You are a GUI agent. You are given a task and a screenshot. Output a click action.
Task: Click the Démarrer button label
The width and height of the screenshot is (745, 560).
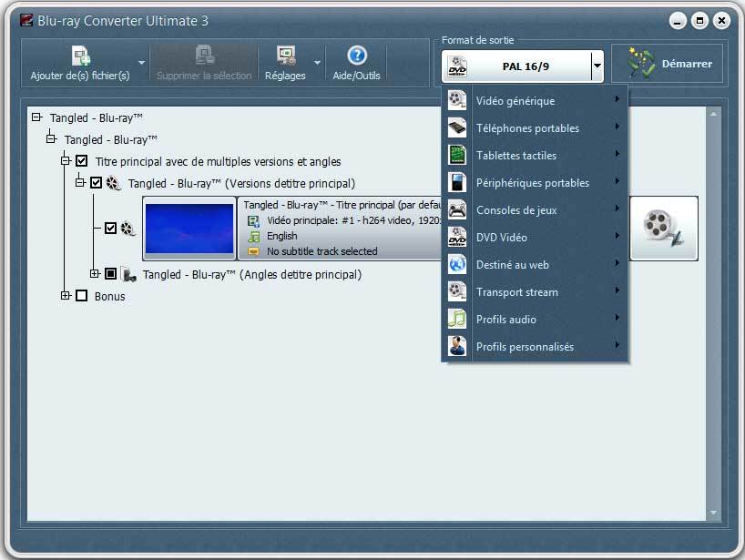pos(687,64)
